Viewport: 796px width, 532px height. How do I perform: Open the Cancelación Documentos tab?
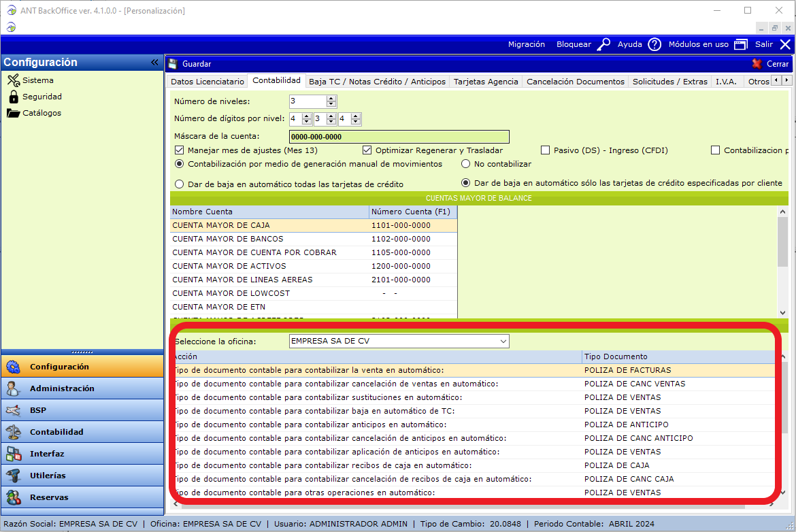[x=575, y=82]
